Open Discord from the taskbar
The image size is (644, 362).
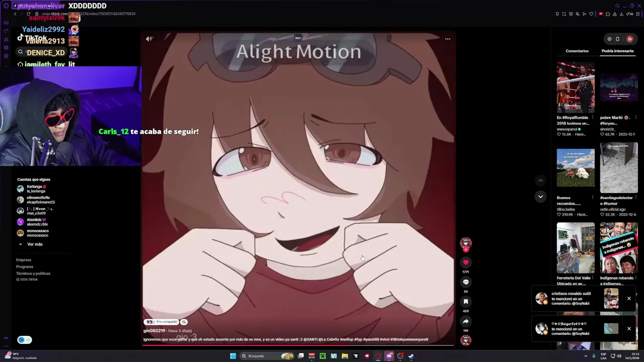tap(389, 356)
